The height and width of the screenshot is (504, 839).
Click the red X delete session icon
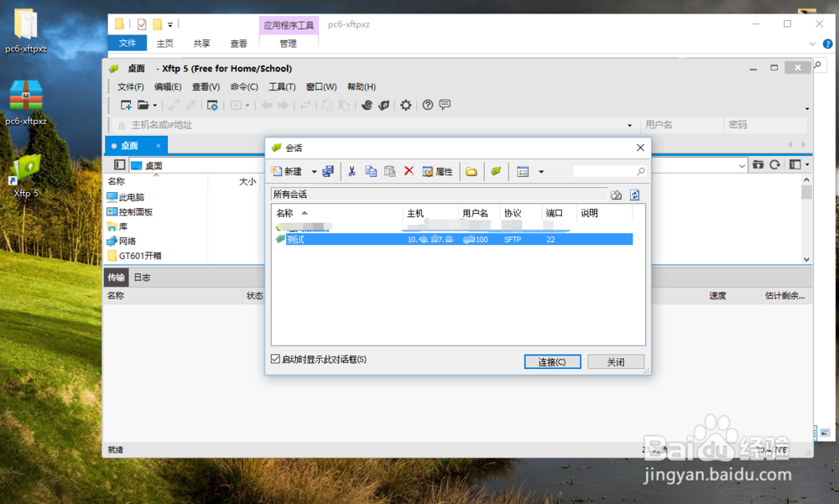point(409,171)
